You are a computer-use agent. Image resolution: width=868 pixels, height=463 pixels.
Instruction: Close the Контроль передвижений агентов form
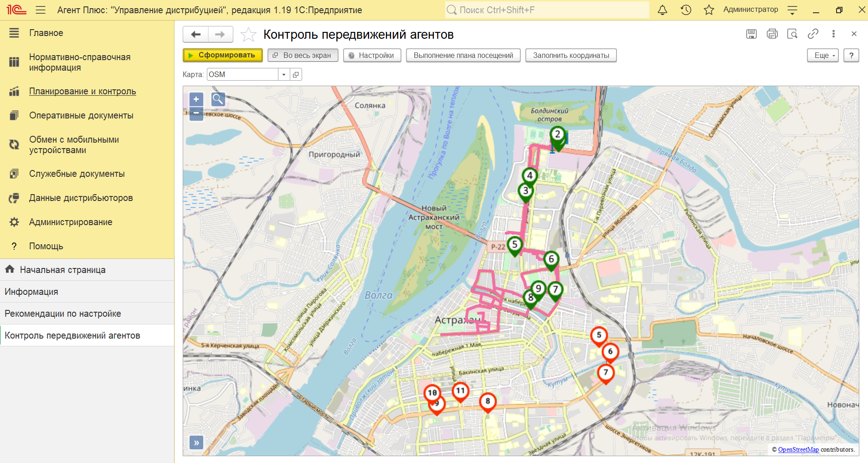(854, 34)
